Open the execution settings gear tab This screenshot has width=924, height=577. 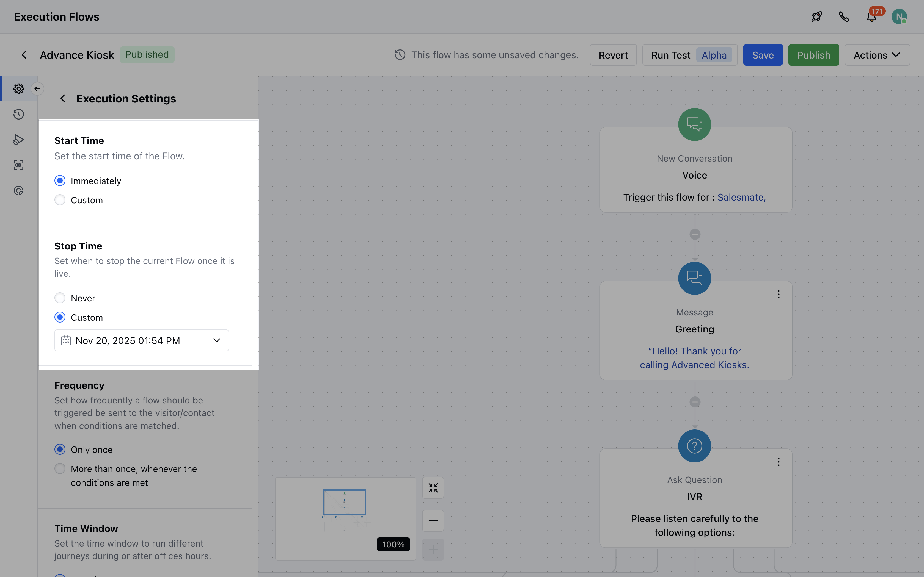(18, 89)
